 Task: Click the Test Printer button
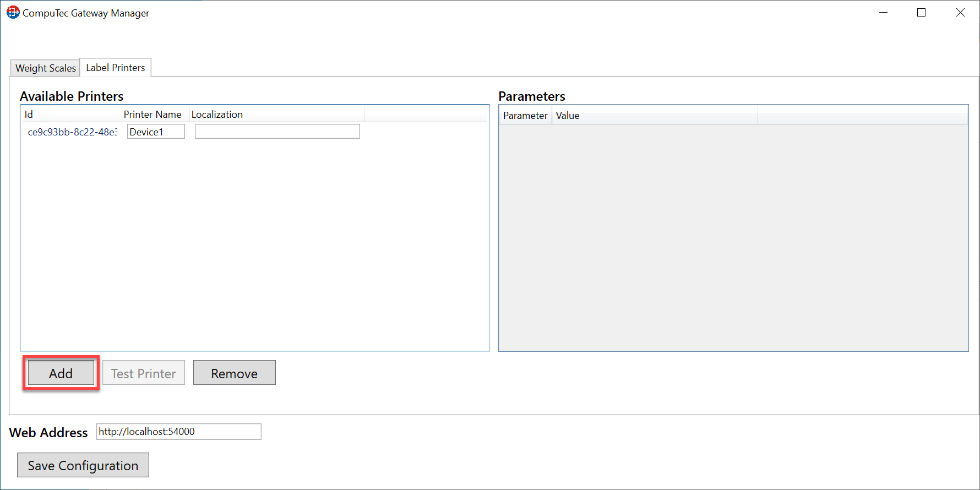(x=144, y=373)
